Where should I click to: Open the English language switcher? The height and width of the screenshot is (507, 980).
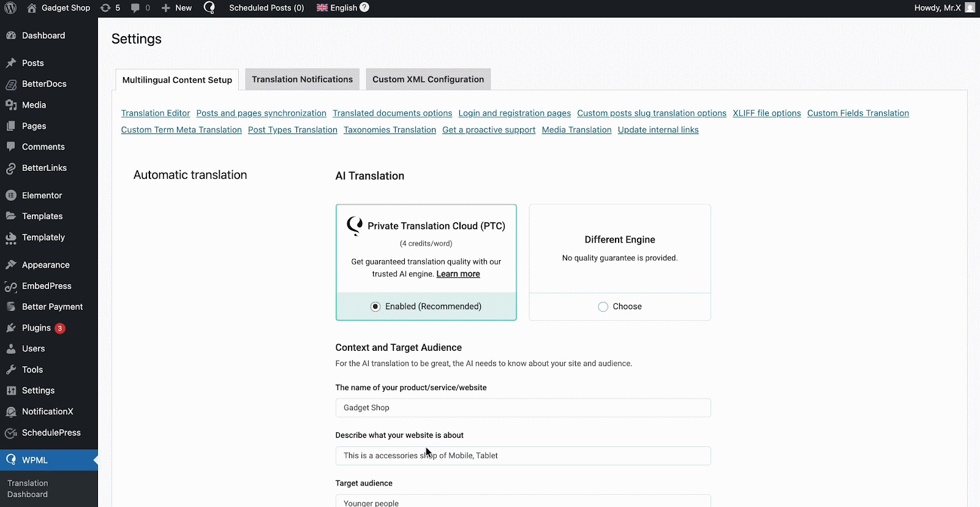coord(337,8)
